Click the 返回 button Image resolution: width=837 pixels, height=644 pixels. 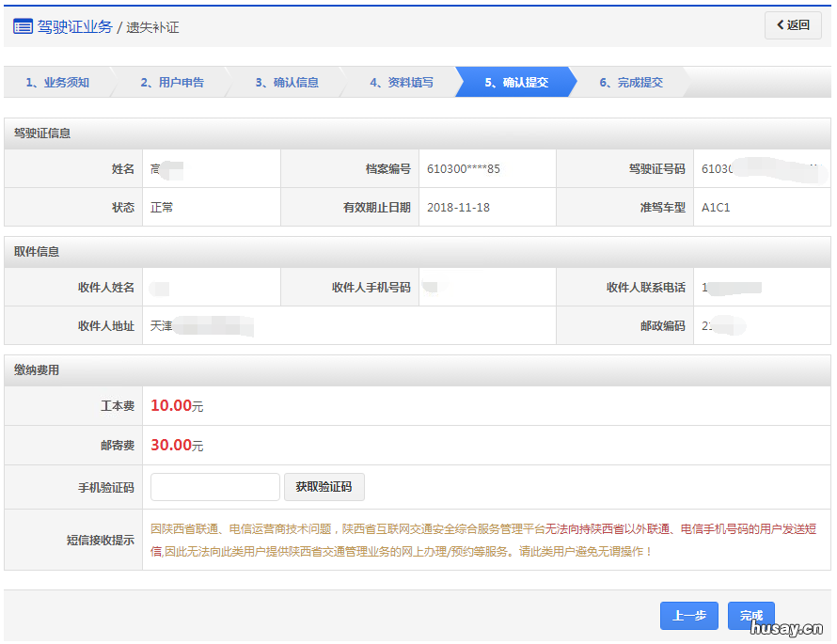[x=793, y=26]
